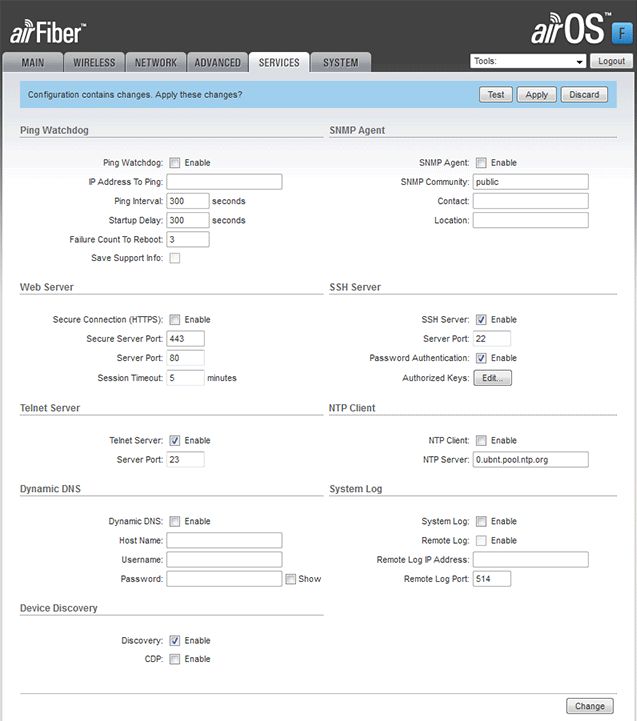Disable the Telnet Server checkbox
The width and height of the screenshot is (637, 721).
pyautogui.click(x=175, y=441)
